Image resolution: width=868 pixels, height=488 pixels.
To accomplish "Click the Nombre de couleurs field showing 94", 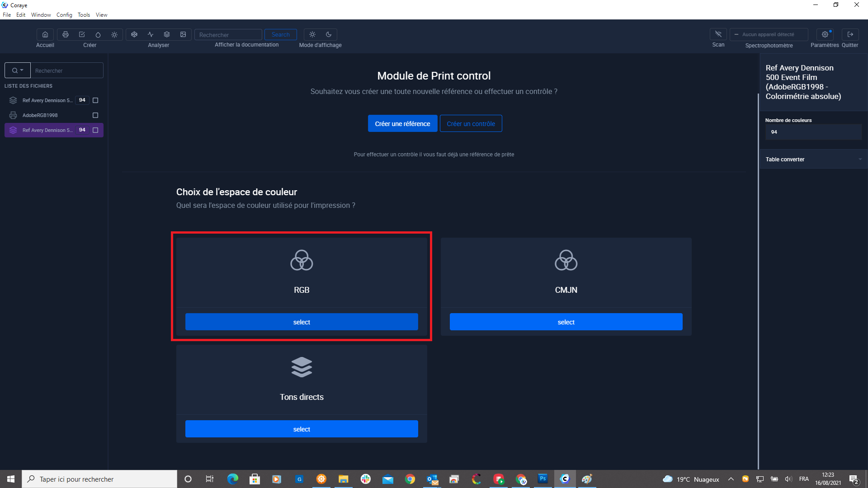I will click(x=813, y=132).
